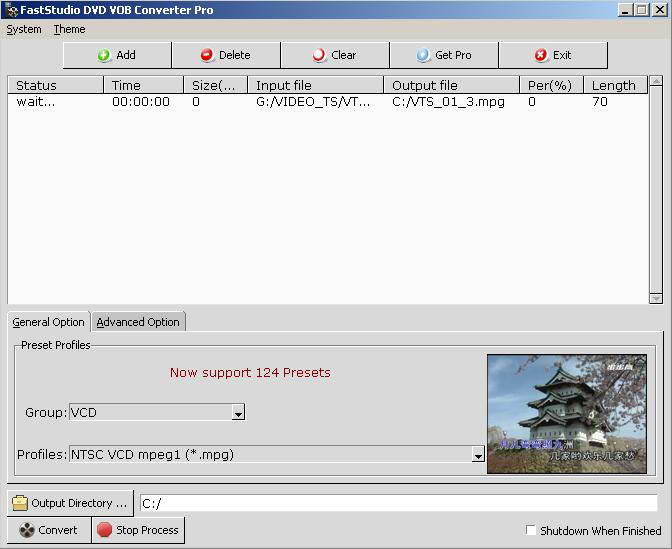Click the Length column header
This screenshot has height=549, width=672.
[x=615, y=85]
